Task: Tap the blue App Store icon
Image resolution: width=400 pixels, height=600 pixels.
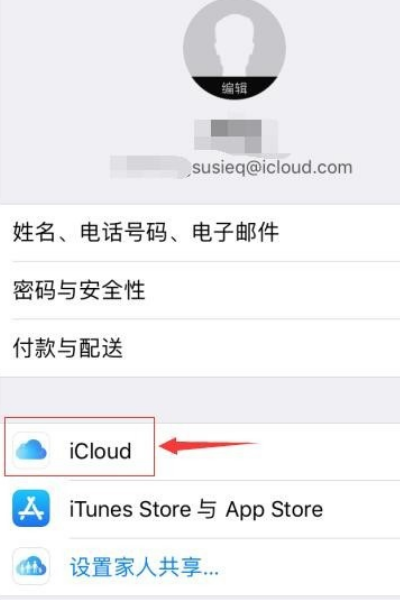Action: pyautogui.click(x=31, y=508)
